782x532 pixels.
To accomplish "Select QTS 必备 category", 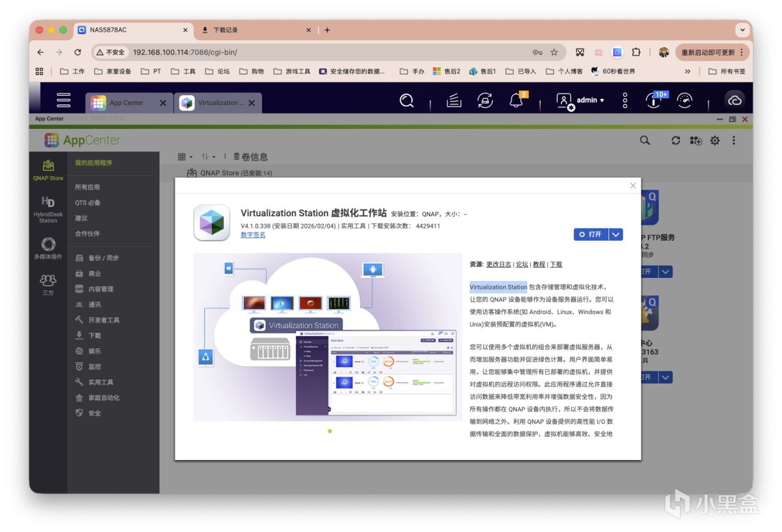I will (x=88, y=203).
